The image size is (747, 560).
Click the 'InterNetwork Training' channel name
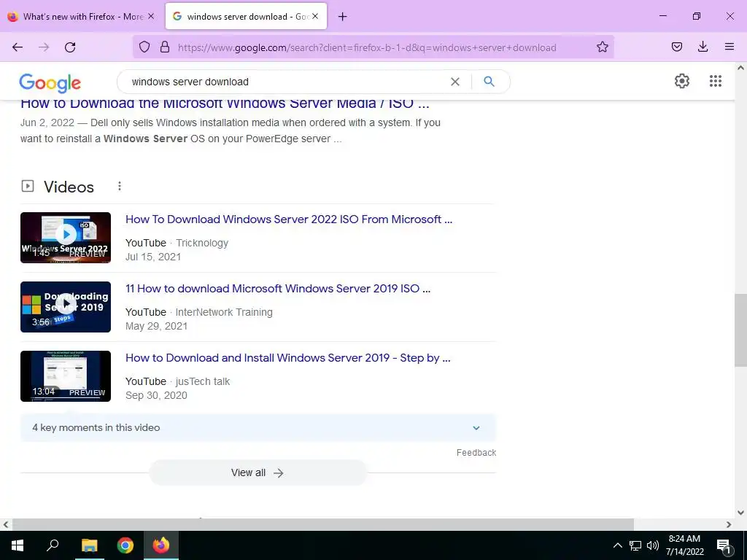tap(224, 312)
